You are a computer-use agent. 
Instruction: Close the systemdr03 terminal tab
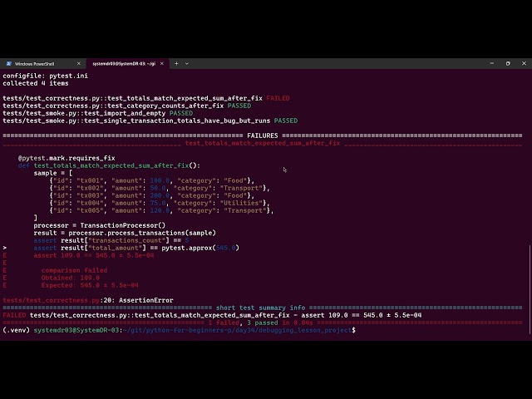pyautogui.click(x=162, y=63)
